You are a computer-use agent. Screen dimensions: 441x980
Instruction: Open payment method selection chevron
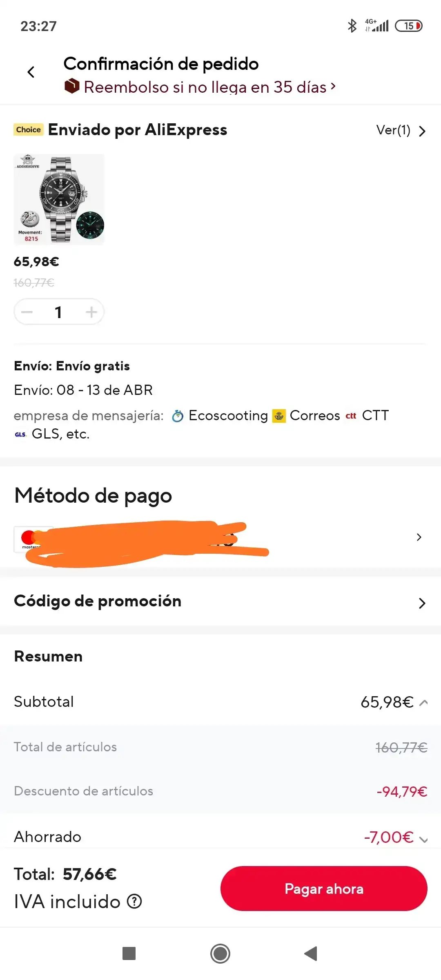point(419,537)
